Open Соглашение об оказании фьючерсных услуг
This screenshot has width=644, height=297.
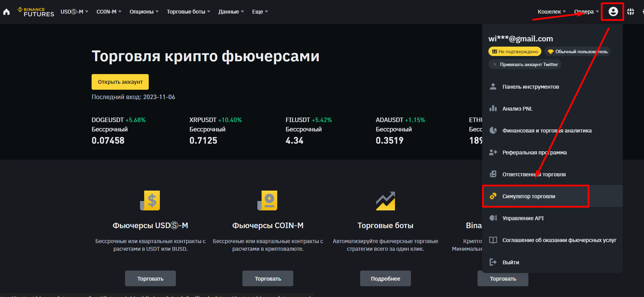tap(552, 240)
